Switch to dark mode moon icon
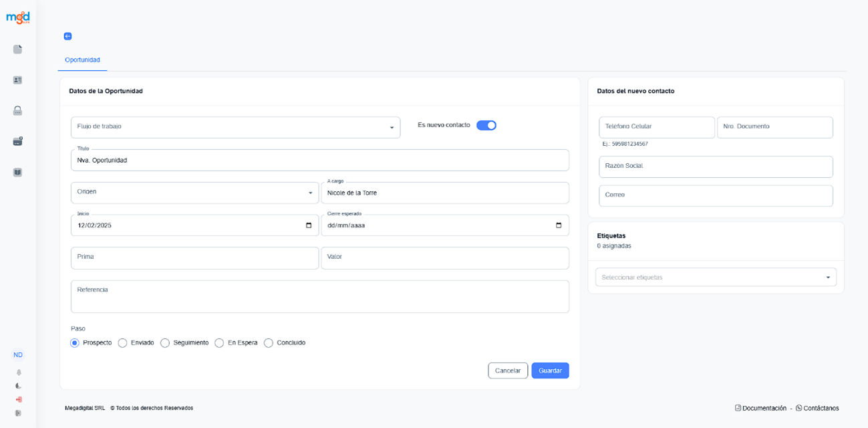This screenshot has height=428, width=868. 19,386
